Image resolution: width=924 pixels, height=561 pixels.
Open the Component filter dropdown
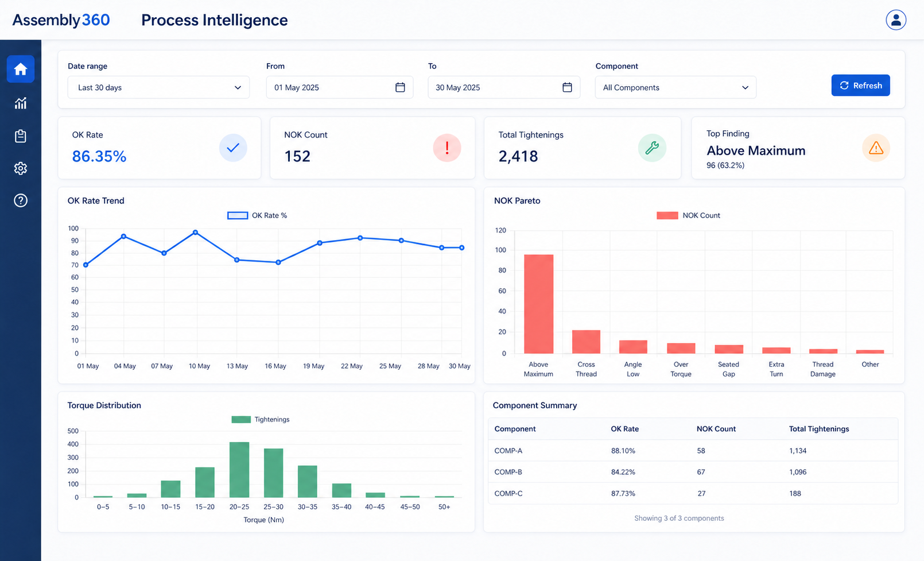point(675,87)
